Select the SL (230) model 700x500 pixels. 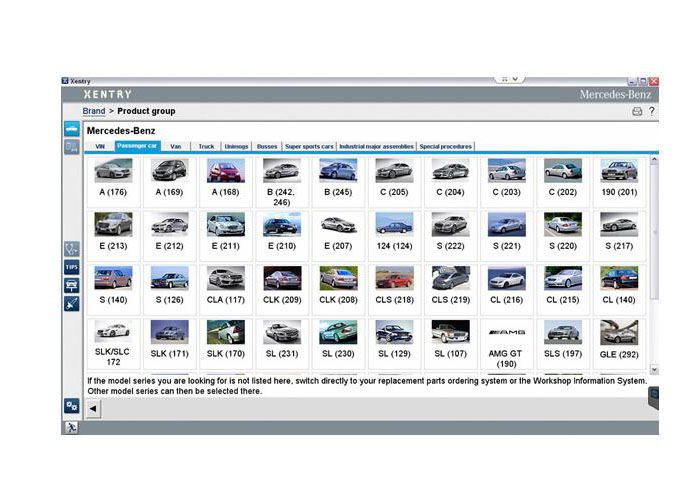338,343
